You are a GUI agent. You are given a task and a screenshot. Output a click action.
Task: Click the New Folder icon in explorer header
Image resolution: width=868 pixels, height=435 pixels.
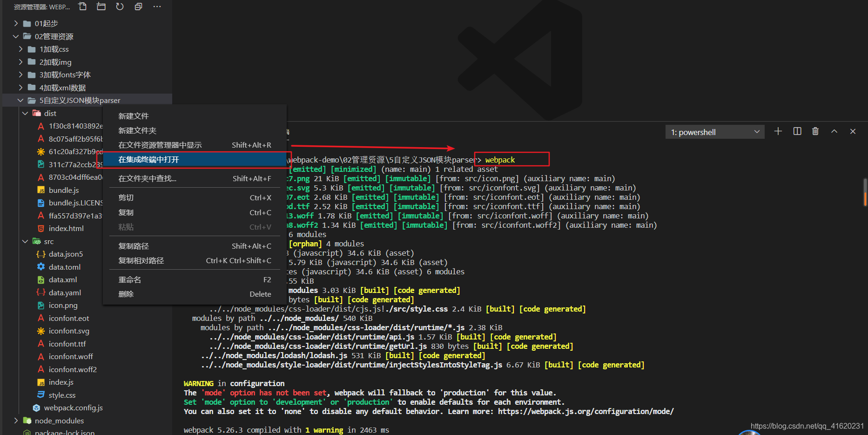101,7
